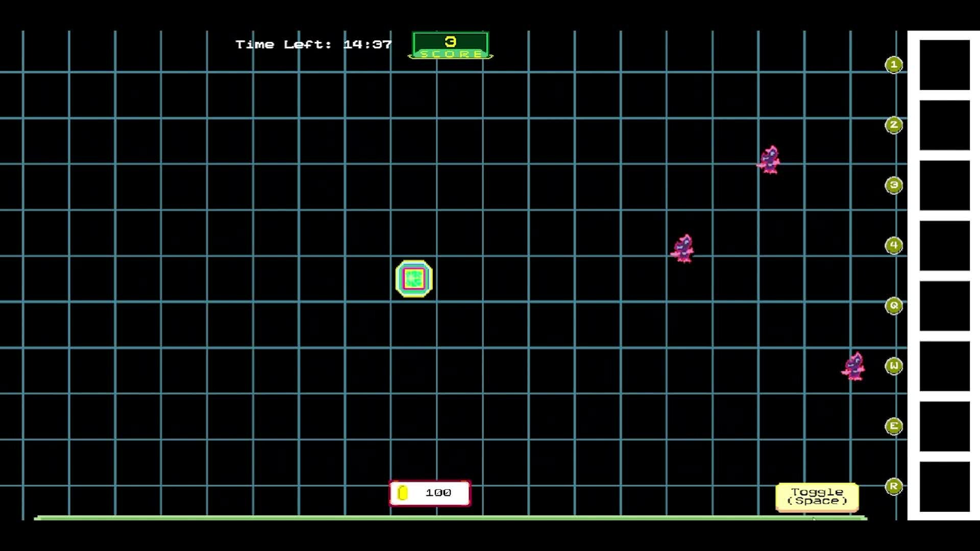Click the hotkey 1 circle badge
The height and width of the screenshot is (551, 980).
tap(894, 65)
